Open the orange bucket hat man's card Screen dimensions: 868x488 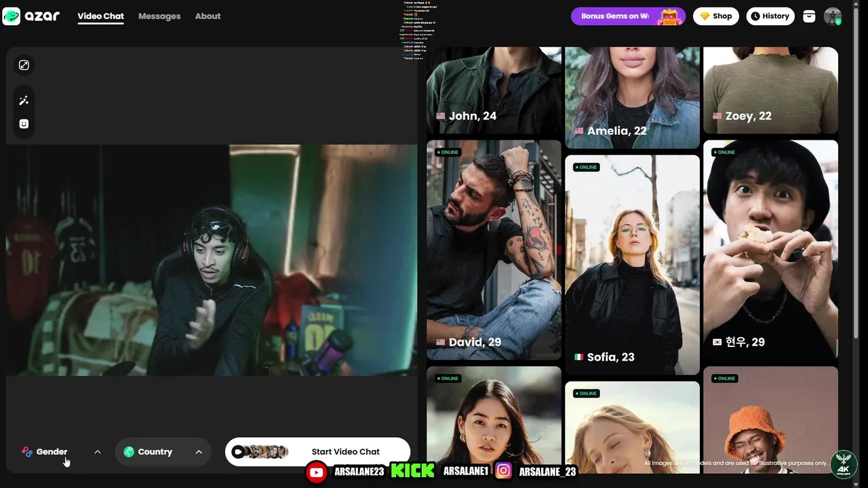click(x=770, y=420)
